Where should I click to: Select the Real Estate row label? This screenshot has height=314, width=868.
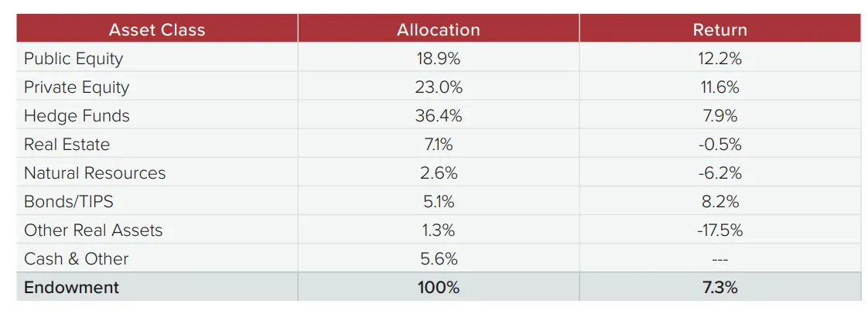tap(67, 145)
